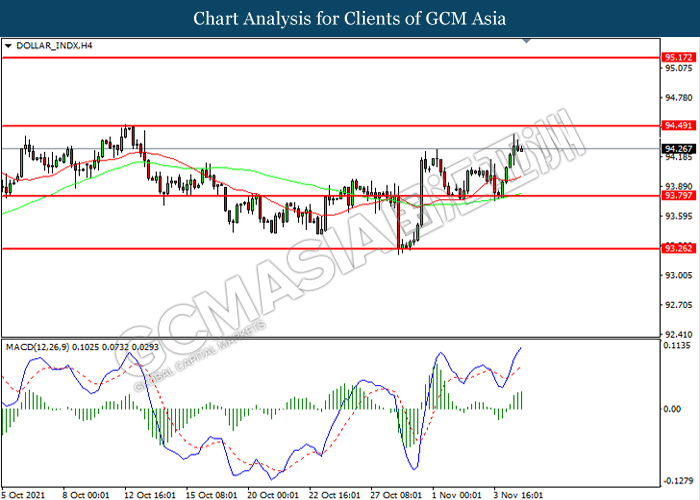Click the 93.595 price axis value
Image resolution: width=700 pixels, height=500 pixels.
point(679,216)
